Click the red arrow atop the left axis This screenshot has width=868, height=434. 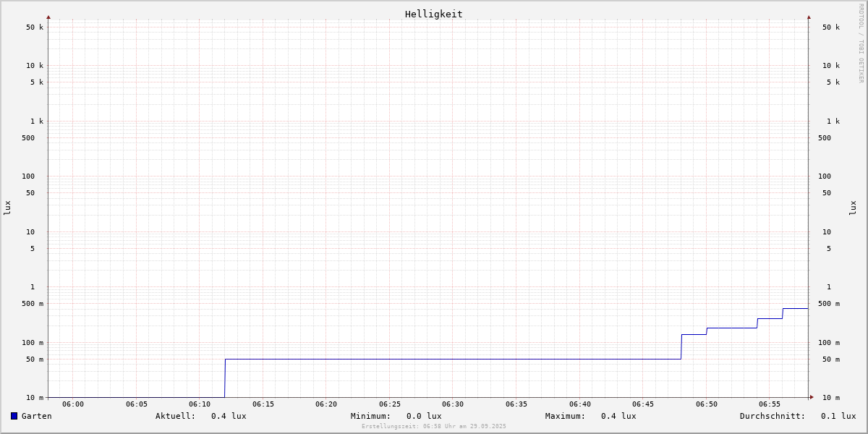pyautogui.click(x=48, y=17)
